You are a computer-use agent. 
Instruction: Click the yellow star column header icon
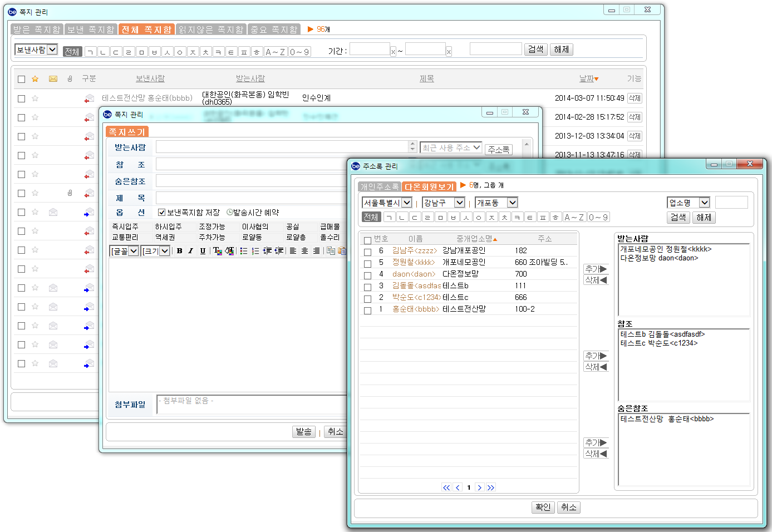coord(35,79)
